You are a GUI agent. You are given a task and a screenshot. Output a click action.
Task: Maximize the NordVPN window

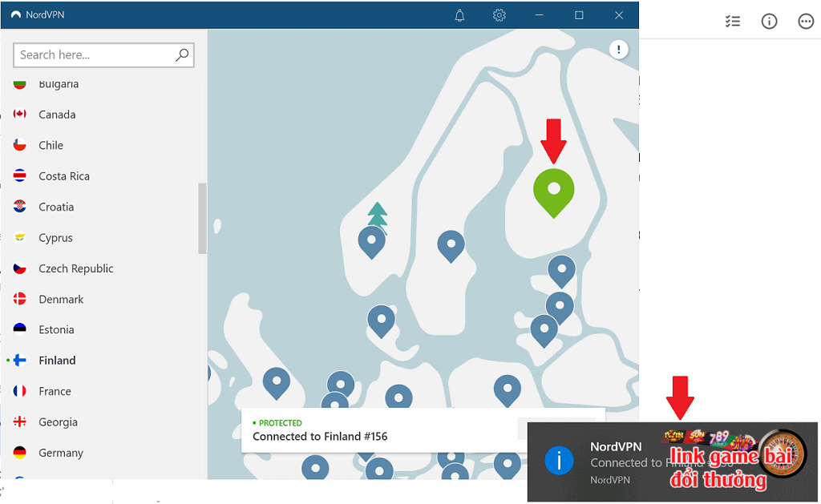(579, 15)
